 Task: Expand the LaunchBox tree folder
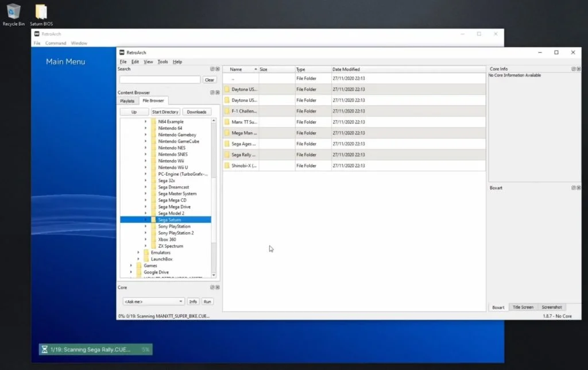coord(138,259)
